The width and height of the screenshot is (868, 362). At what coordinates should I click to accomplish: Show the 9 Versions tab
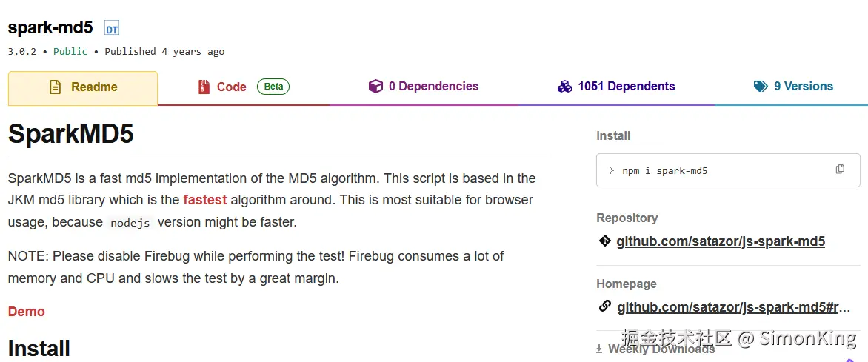click(803, 87)
